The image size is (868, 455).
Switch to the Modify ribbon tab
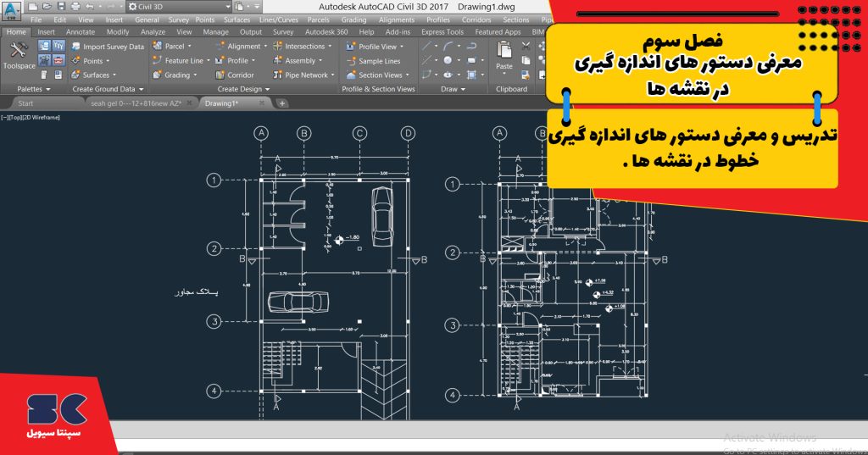(x=117, y=32)
